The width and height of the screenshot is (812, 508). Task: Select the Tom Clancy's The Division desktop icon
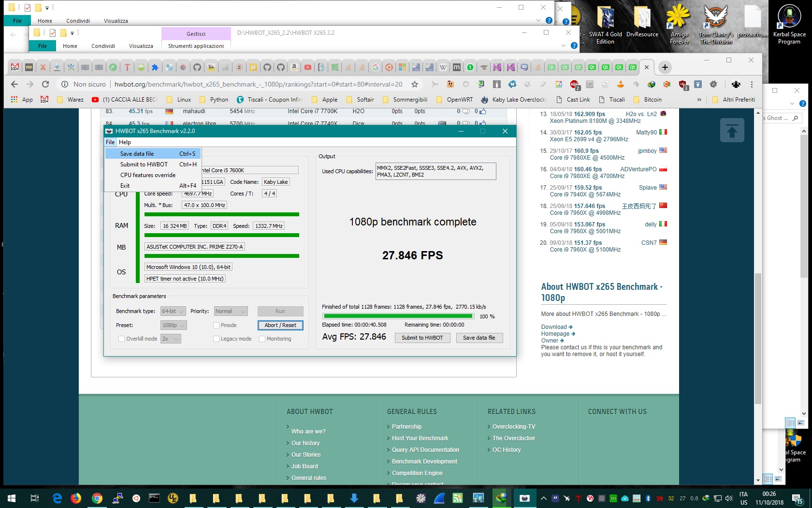716,24
